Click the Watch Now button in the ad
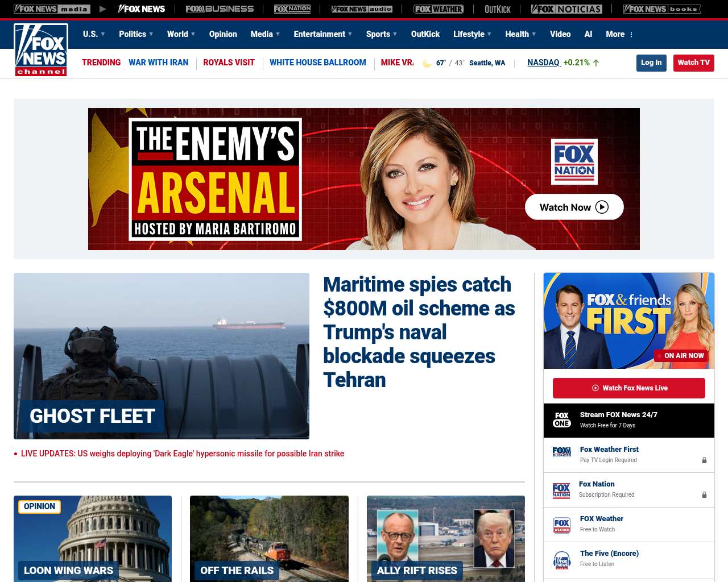This screenshot has height=582, width=728. pos(574,207)
